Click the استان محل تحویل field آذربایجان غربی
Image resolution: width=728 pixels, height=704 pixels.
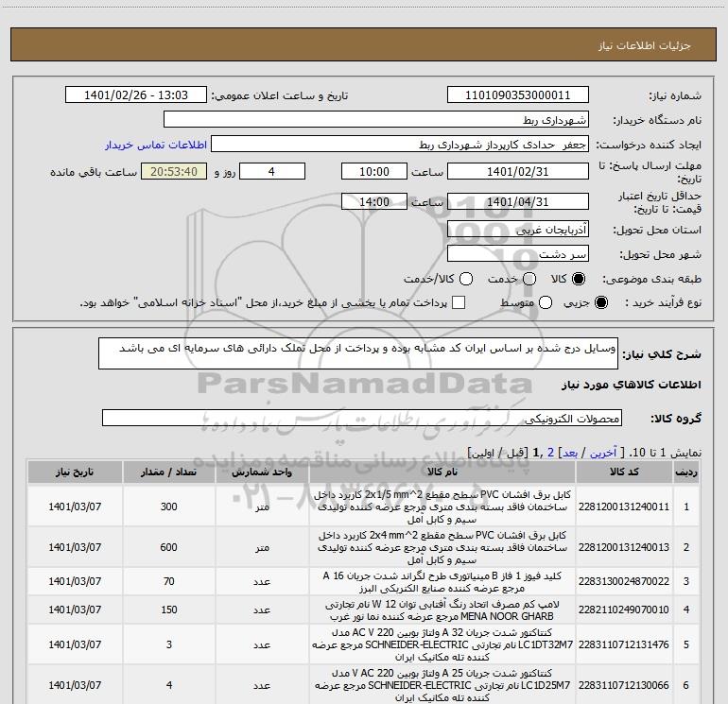click(x=518, y=229)
